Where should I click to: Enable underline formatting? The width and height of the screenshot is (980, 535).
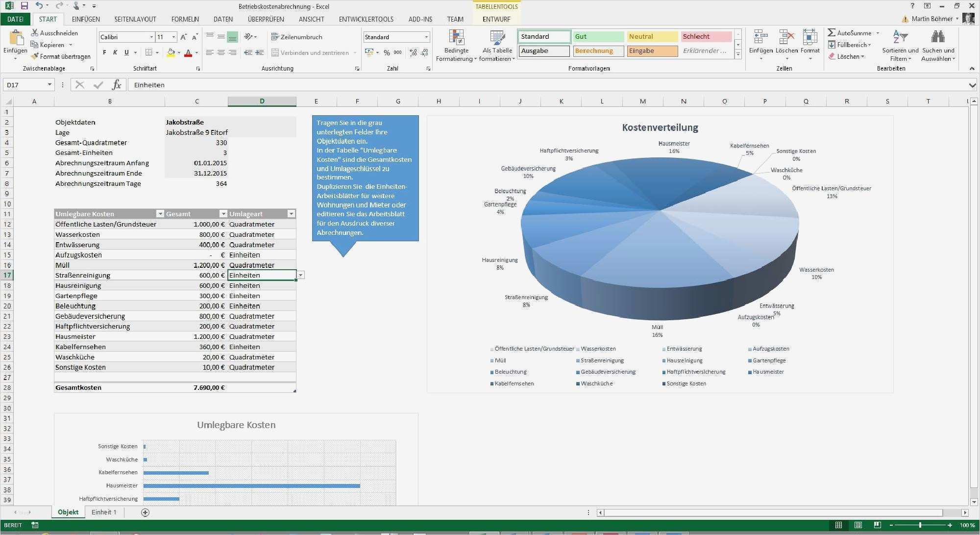125,52
